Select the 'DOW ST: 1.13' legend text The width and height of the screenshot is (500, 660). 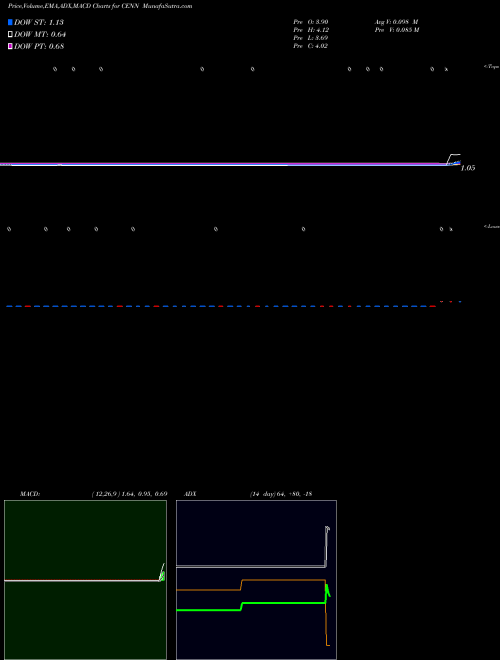[39, 22]
